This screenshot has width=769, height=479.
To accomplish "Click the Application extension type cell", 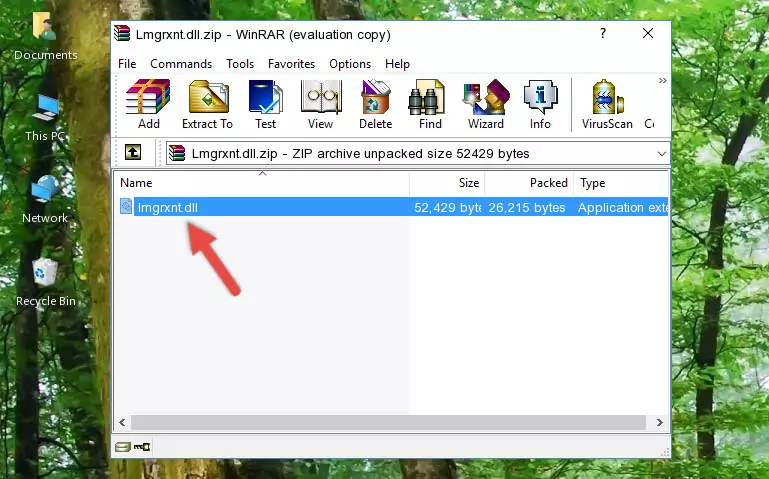I will pyautogui.click(x=622, y=207).
